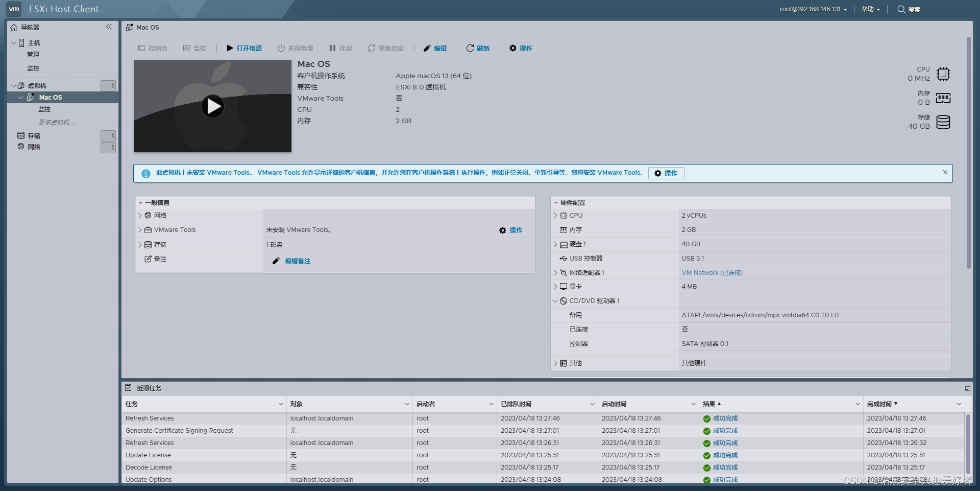
Task: Open the Monitor toolbar item
Action: click(194, 48)
